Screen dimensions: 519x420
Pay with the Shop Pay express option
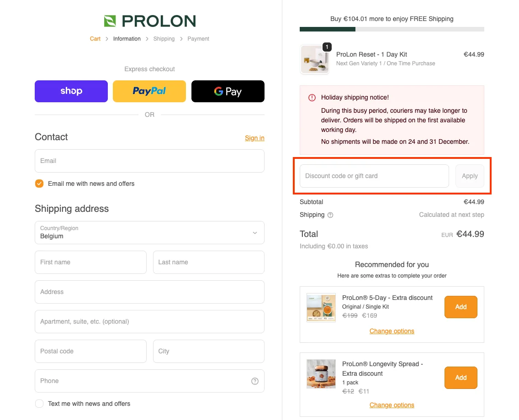tap(71, 91)
